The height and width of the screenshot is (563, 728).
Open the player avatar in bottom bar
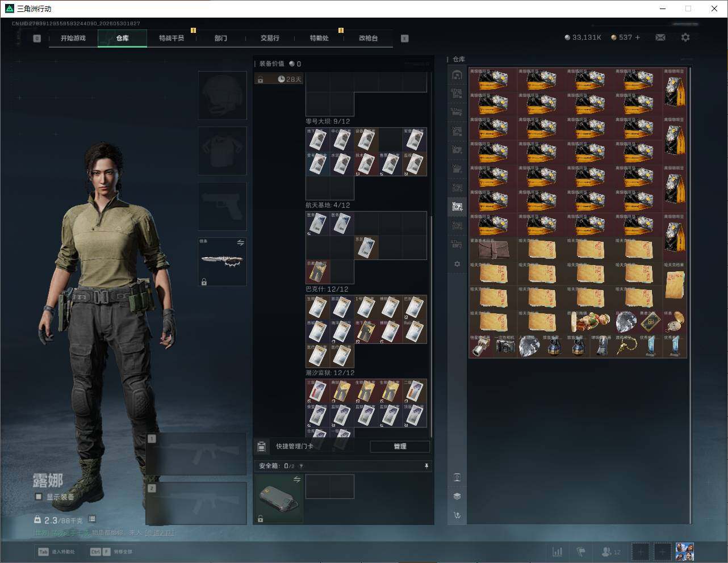tap(684, 552)
